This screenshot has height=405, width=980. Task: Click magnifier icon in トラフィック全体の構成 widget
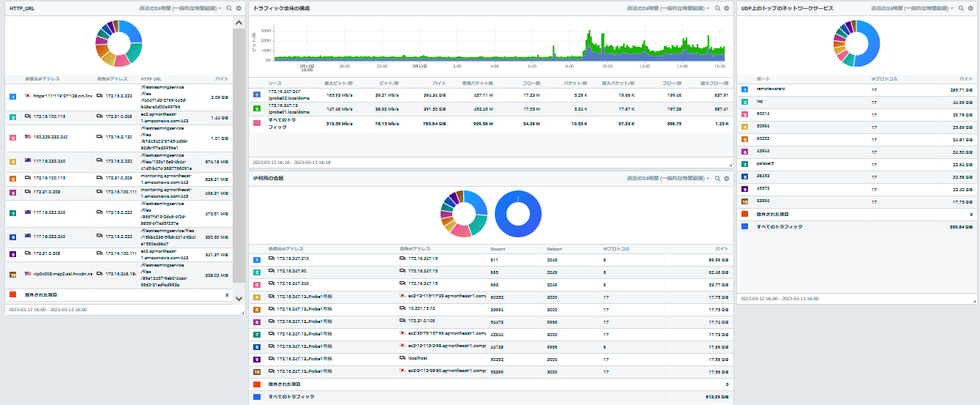(717, 8)
